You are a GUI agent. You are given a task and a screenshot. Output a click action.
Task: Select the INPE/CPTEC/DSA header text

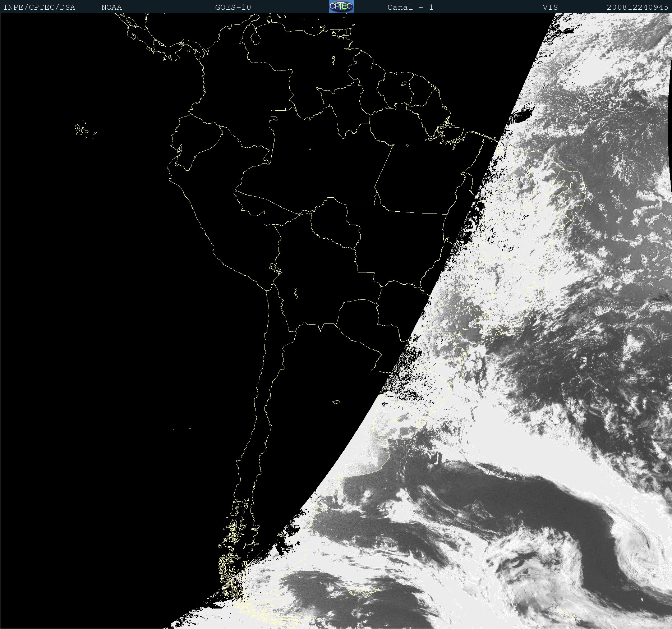(39, 7)
